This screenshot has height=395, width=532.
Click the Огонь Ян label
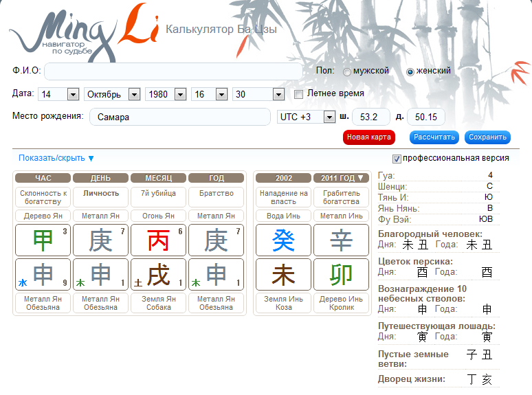coord(158,216)
